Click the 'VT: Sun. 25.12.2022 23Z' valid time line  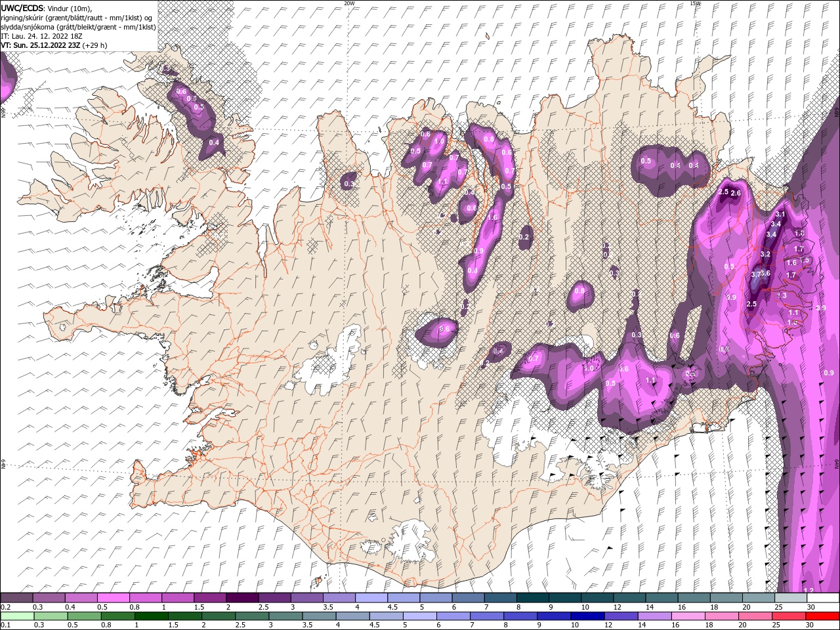click(54, 45)
